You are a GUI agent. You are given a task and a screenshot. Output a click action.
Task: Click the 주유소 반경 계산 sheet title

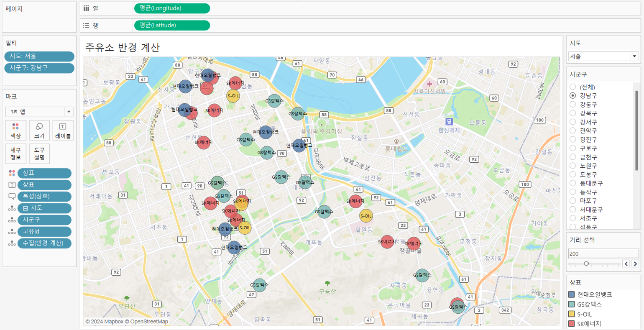(123, 47)
